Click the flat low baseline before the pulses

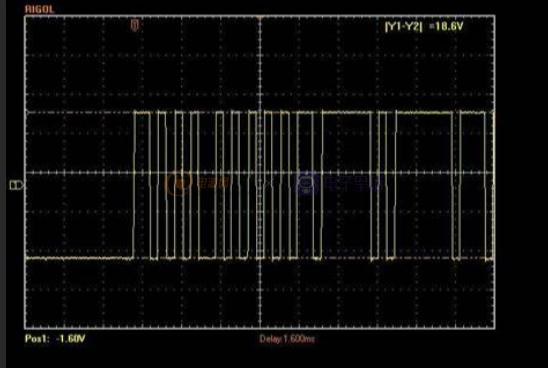pyautogui.click(x=79, y=258)
